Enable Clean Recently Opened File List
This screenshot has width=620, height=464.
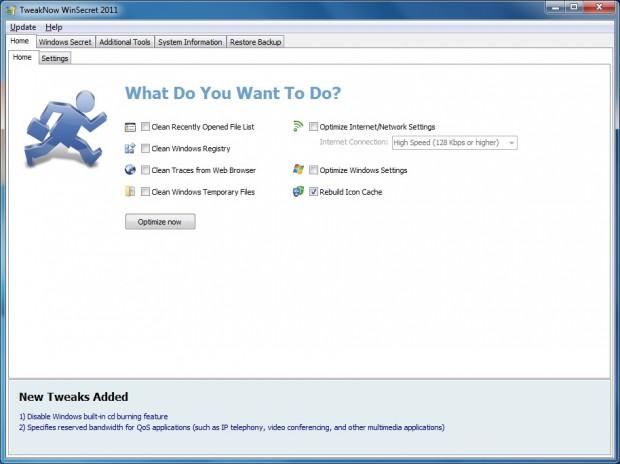pos(146,127)
